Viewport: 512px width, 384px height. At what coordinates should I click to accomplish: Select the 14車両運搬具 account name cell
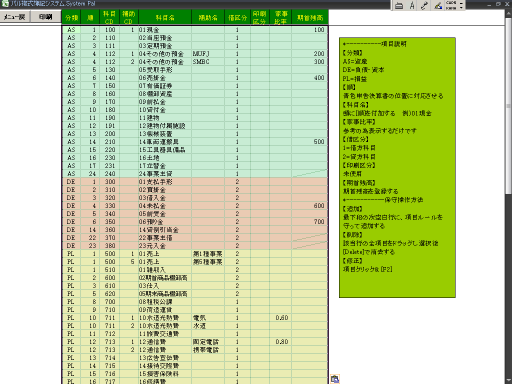pyautogui.click(x=165, y=142)
